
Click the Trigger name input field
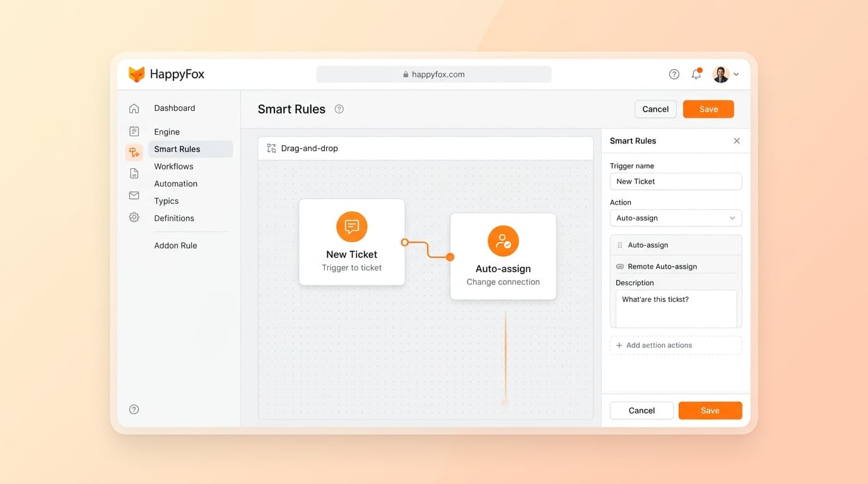click(676, 181)
